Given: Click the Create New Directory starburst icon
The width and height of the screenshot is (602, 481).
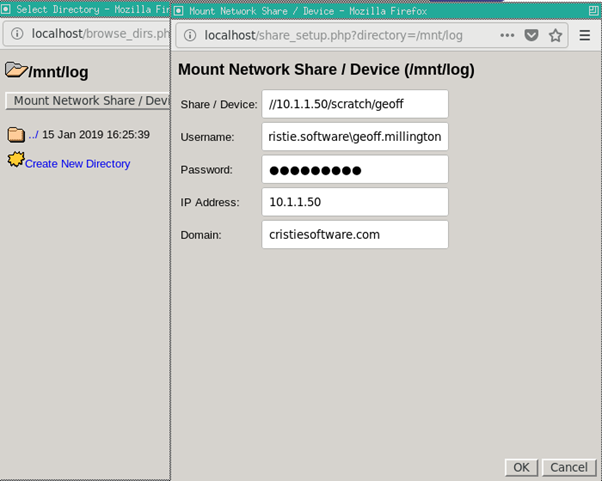Looking at the screenshot, I should [x=15, y=161].
